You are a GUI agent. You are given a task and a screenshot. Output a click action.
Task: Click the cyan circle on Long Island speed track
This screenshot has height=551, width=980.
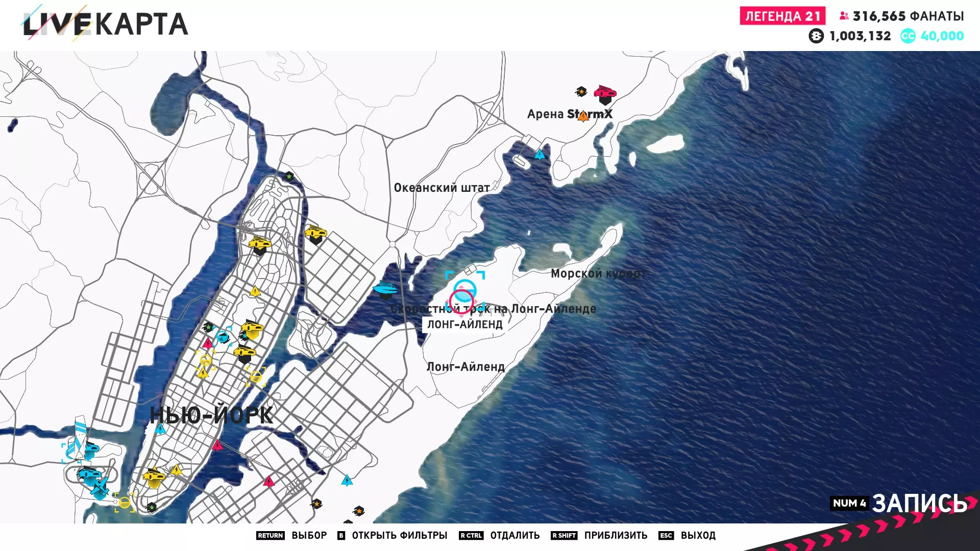click(464, 290)
